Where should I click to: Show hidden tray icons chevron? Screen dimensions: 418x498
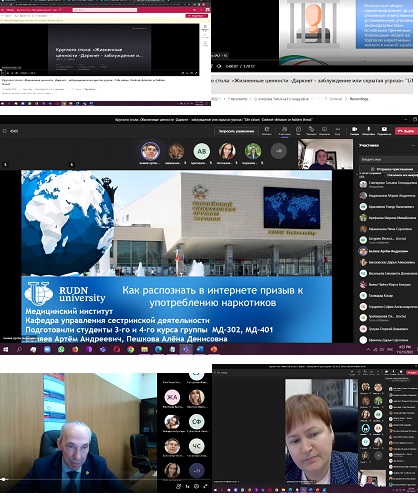368,349
